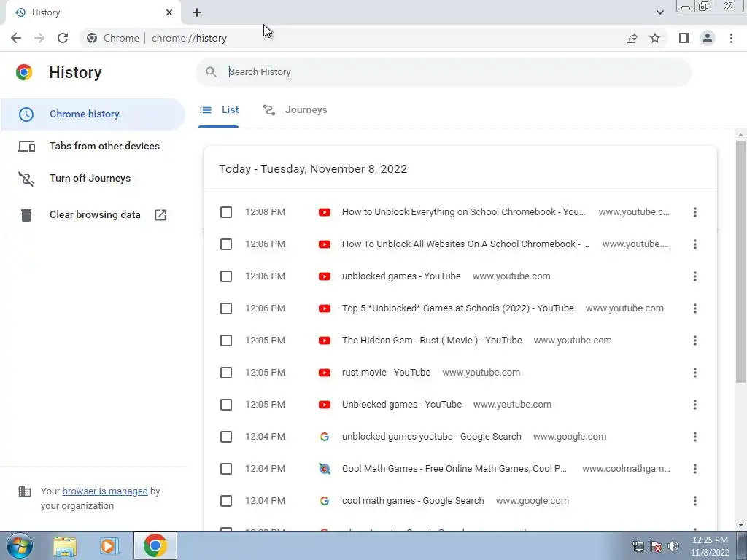747x560 pixels.
Task: Click the managed organization building icon
Action: pos(24,491)
